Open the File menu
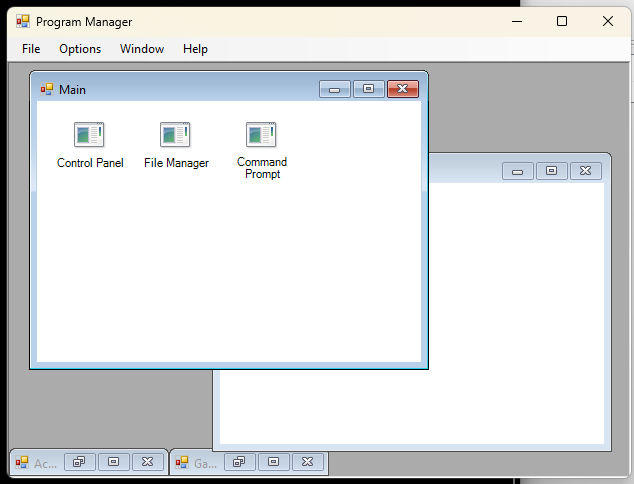 tap(31, 49)
